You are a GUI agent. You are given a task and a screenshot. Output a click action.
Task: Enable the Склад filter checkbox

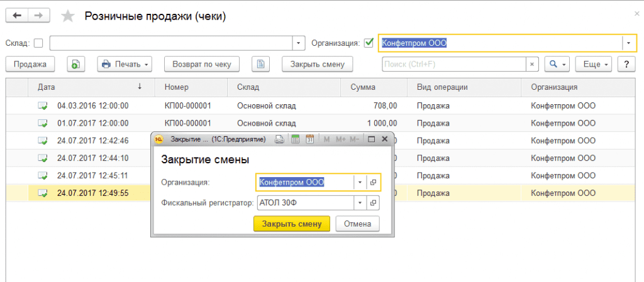[38, 43]
